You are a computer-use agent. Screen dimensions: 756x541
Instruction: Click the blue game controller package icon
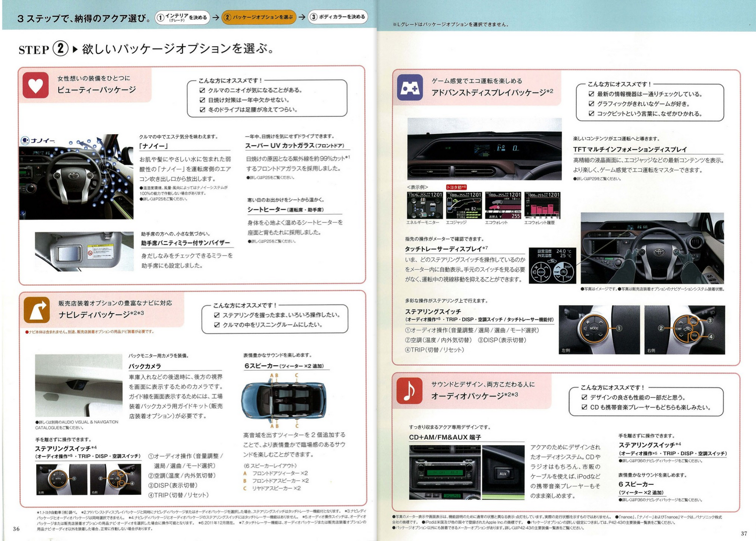pyautogui.click(x=410, y=88)
